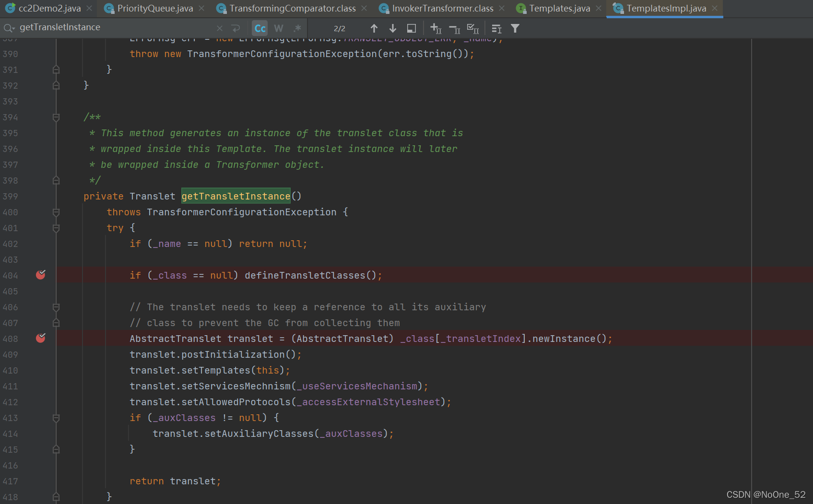The height and width of the screenshot is (504, 813).
Task: Click the getTransletInstance search field
Action: [115, 27]
